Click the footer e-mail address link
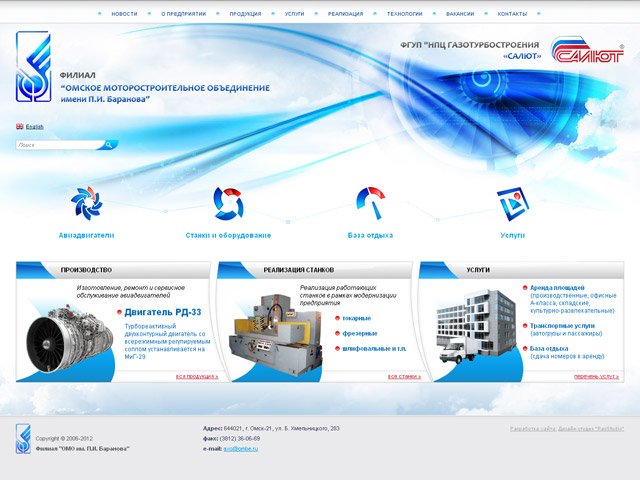The width and height of the screenshot is (640, 480). click(240, 449)
